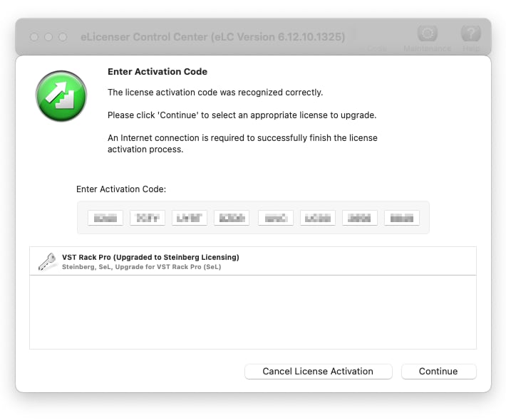Click the key icon beside VST Rack Pro
This screenshot has height=420, width=506.
click(47, 261)
